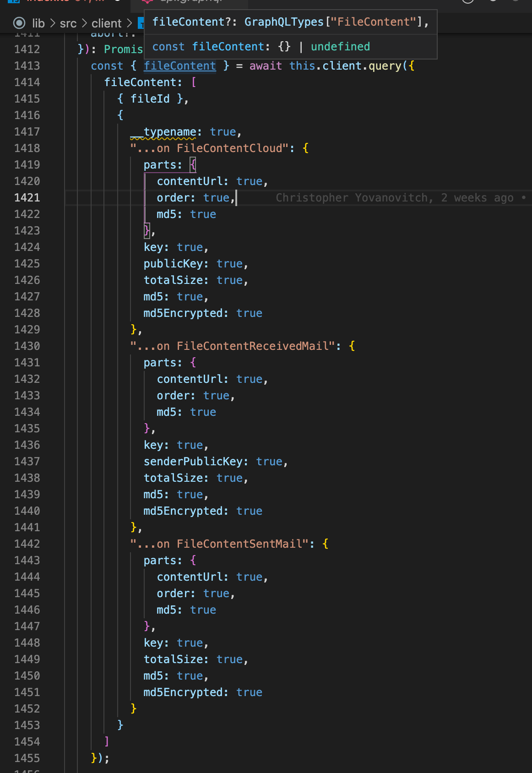The image size is (532, 773).
Task: Click line number 1413 in the gutter
Action: click(x=27, y=66)
